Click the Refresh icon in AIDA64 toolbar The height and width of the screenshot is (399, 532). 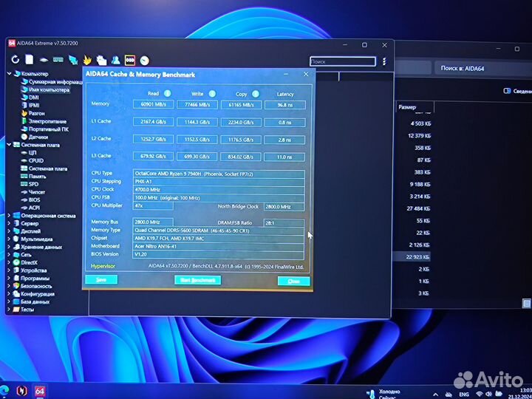point(15,59)
